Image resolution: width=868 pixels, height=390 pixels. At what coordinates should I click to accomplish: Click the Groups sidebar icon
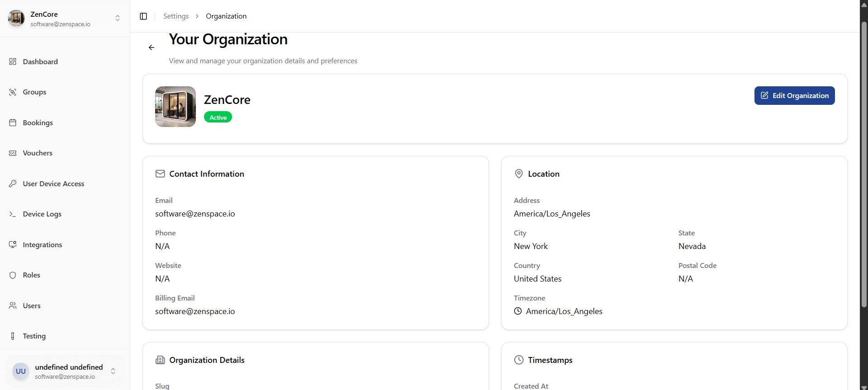[13, 92]
